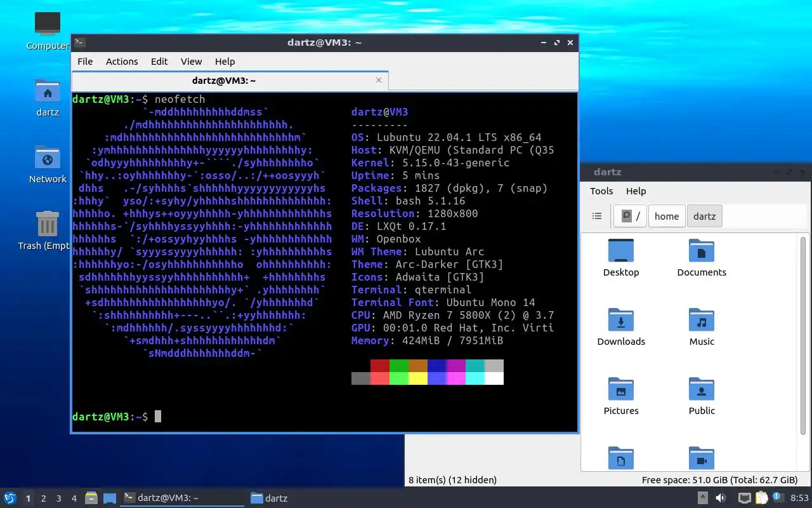The width and height of the screenshot is (812, 508).
Task: Open the Actions menu in QTerminal
Action: tap(122, 62)
